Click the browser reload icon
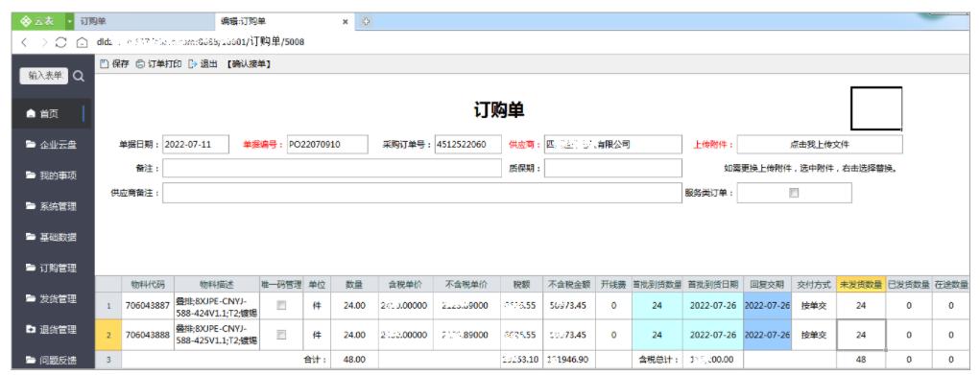The height and width of the screenshot is (375, 980). (x=61, y=42)
